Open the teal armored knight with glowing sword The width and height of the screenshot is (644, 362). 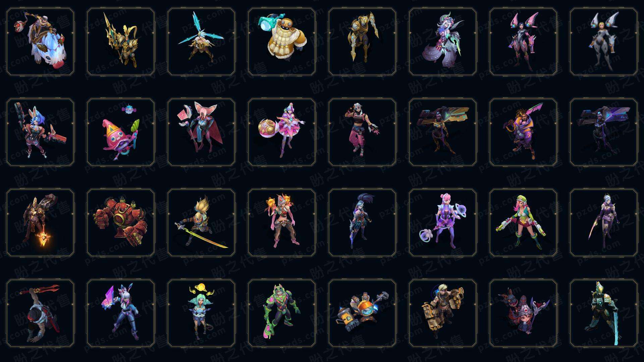(x=604, y=313)
